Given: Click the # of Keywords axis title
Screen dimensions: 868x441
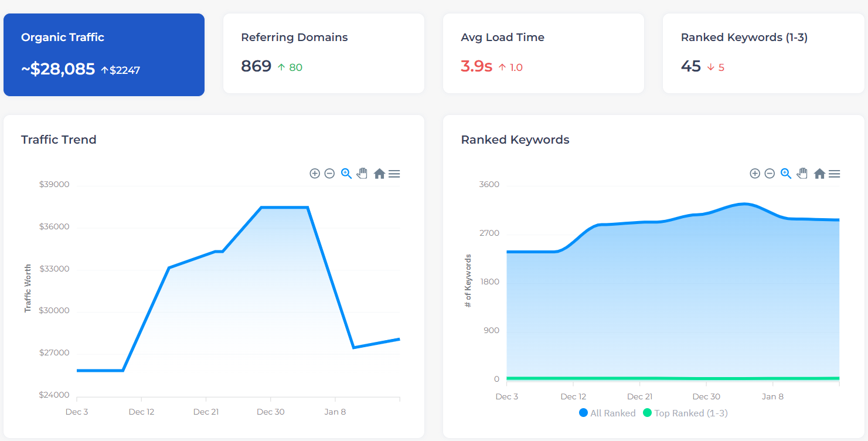Looking at the screenshot, I should click(468, 281).
